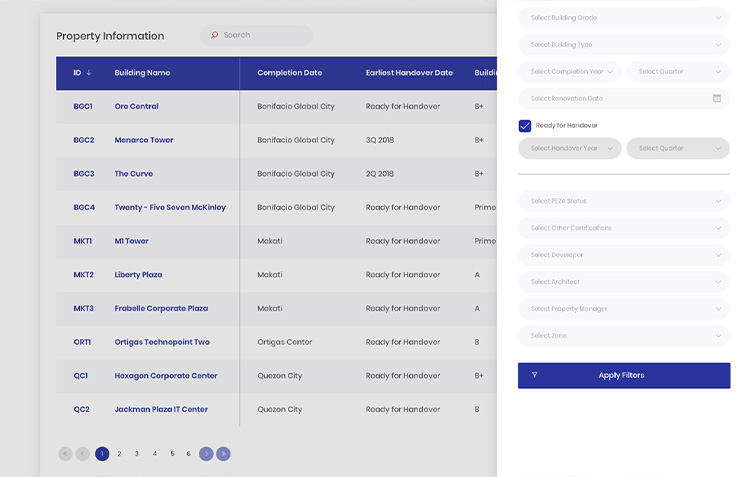Click the 3Q 2018 handover cell
745x477 pixels.
[x=380, y=140]
